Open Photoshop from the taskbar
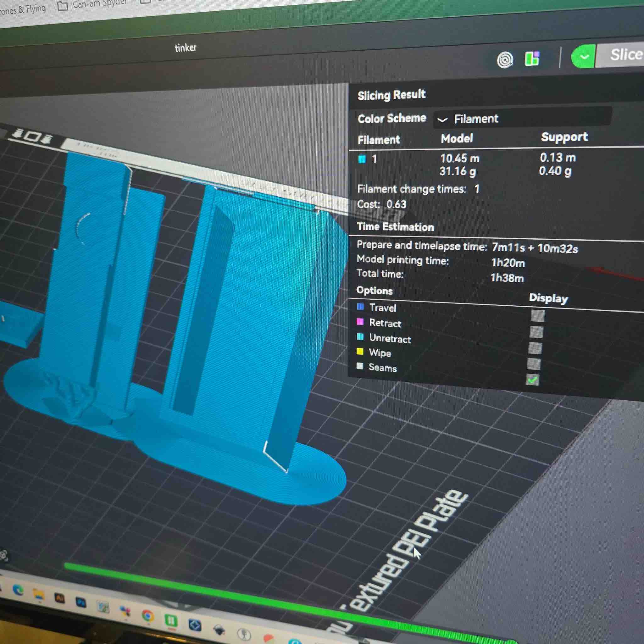The height and width of the screenshot is (644, 644). [81, 603]
